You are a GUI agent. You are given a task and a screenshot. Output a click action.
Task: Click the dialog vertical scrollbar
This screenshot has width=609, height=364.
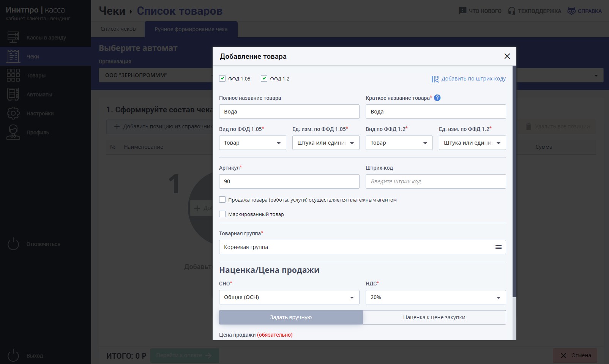coord(514,181)
